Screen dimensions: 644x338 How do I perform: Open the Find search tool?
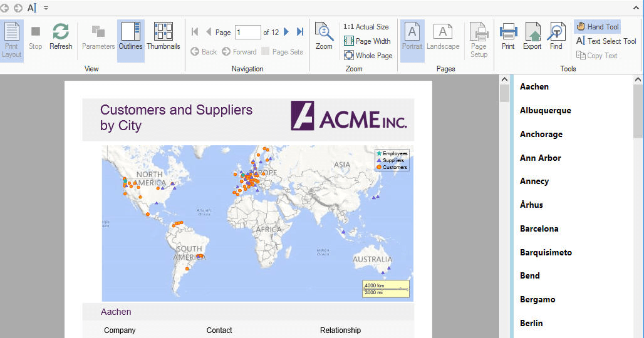pos(556,36)
